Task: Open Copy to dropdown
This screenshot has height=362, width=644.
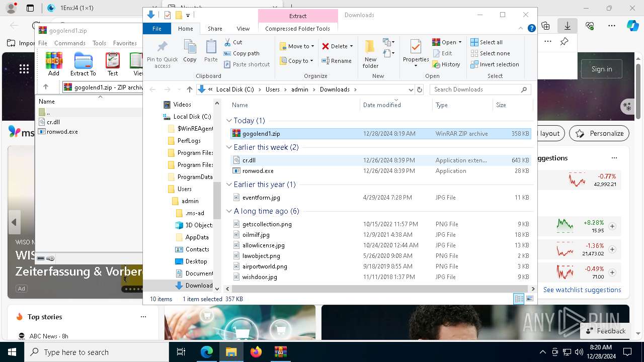Action: pos(296,61)
